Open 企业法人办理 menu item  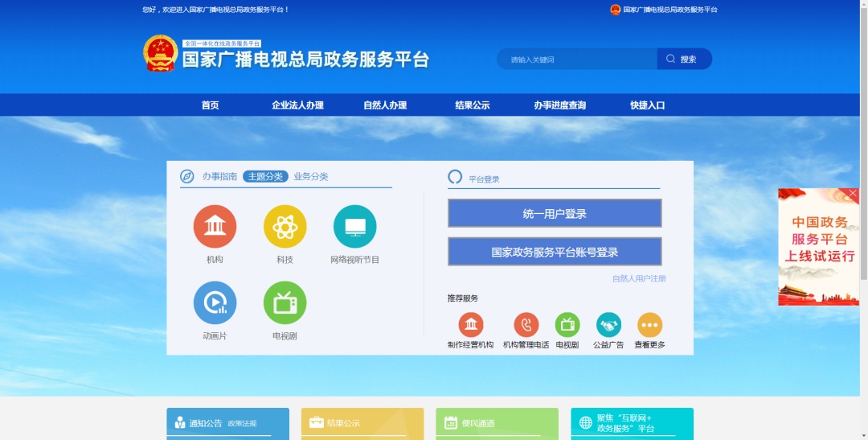point(297,105)
